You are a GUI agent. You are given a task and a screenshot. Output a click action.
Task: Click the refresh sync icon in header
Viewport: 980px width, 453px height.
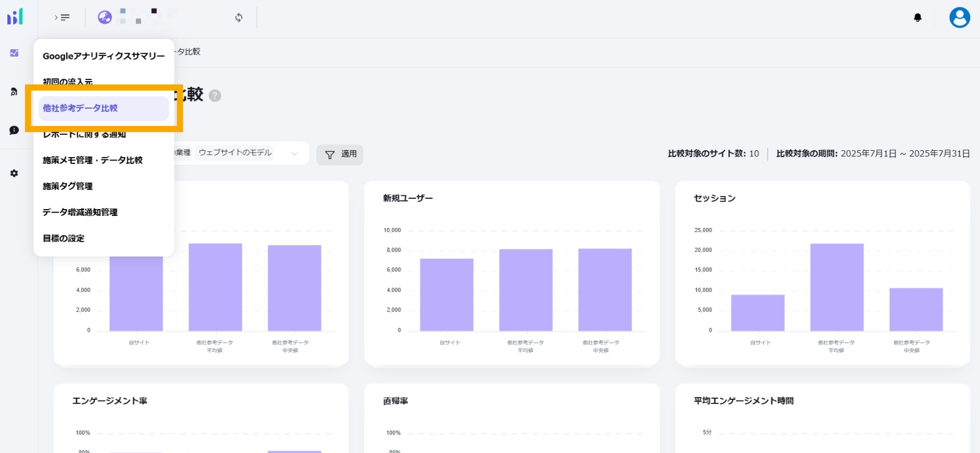239,17
